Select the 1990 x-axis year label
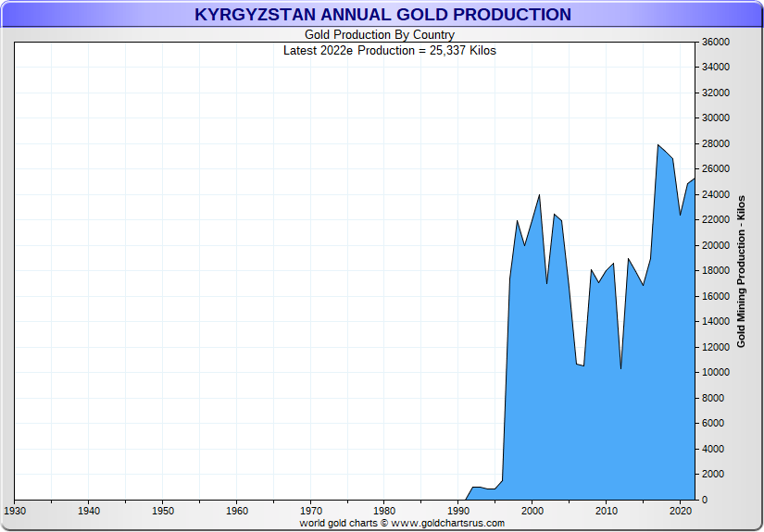 click(x=459, y=511)
